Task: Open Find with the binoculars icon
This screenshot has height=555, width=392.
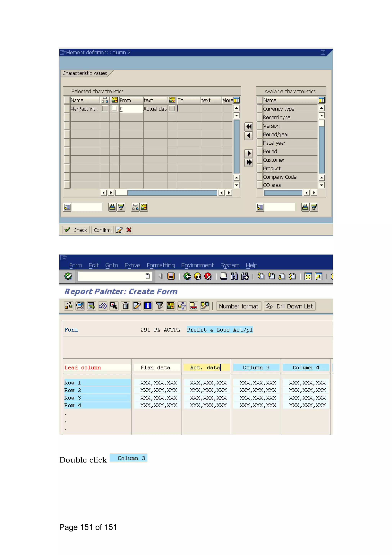Action: pos(234,276)
